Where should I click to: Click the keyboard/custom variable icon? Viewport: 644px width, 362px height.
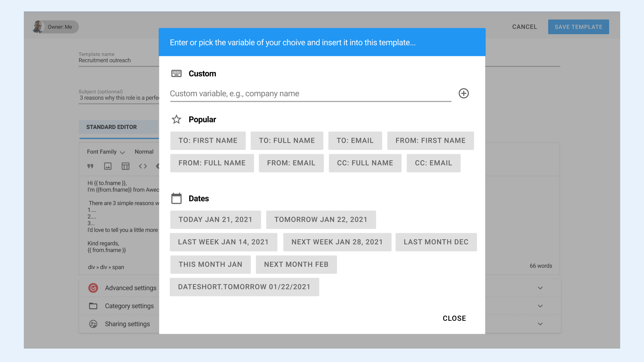click(x=176, y=73)
